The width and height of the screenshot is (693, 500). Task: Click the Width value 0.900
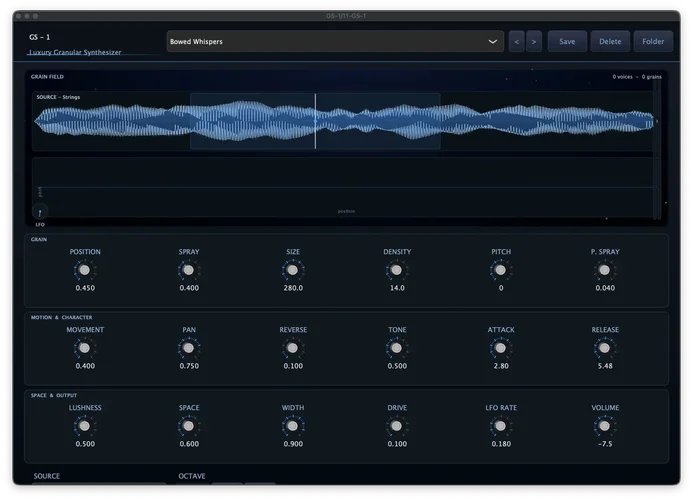pyautogui.click(x=293, y=444)
